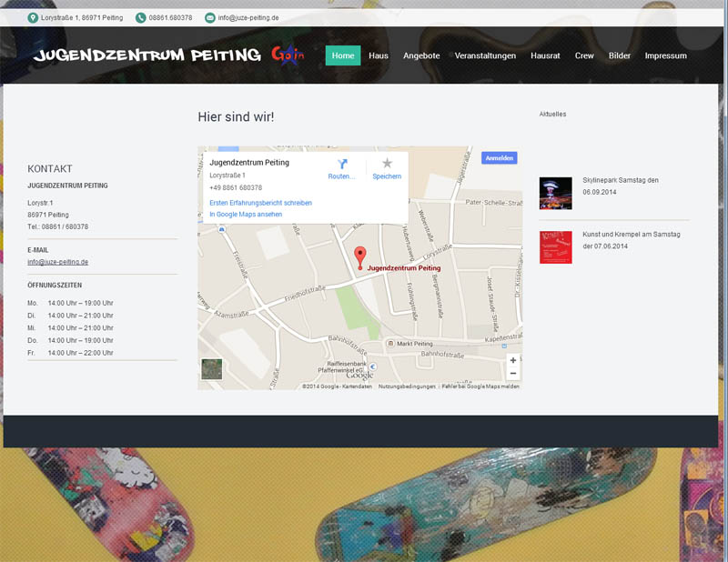Viewport: 728px width, 562px height.
Task: Click the Speichern star icon on map card
Action: [x=387, y=163]
